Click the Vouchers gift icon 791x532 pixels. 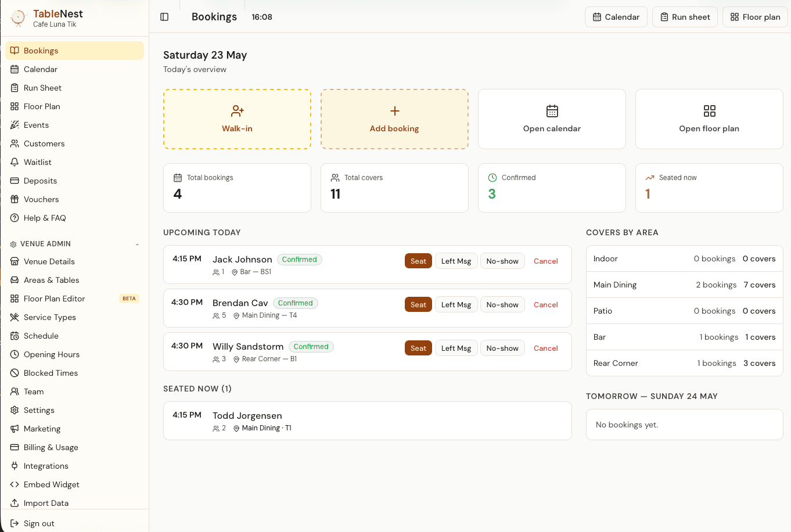[15, 199]
